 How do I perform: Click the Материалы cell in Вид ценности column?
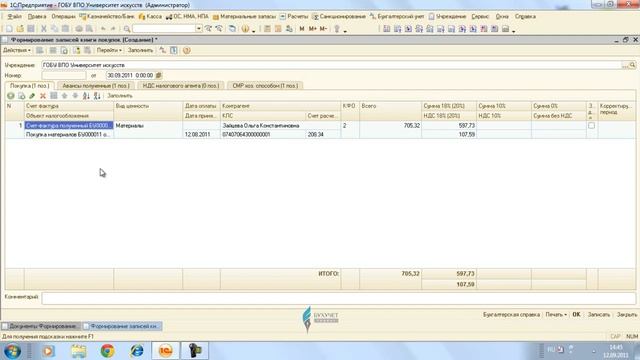click(148, 126)
